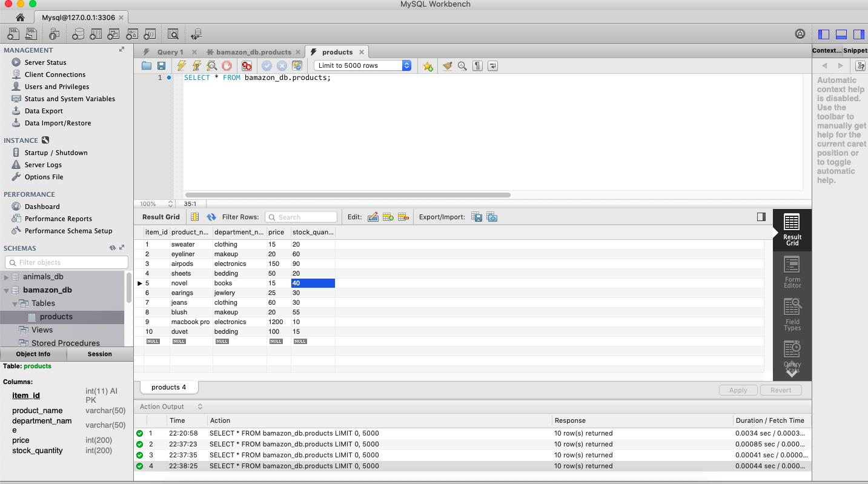Screen dimensions: 868x484
Task: Click the Revert button
Action: coord(781,390)
